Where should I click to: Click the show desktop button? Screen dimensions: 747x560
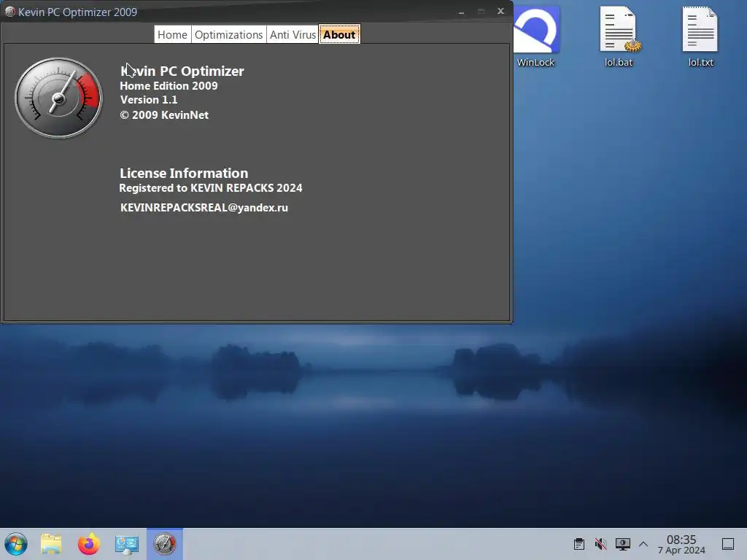(x=728, y=544)
